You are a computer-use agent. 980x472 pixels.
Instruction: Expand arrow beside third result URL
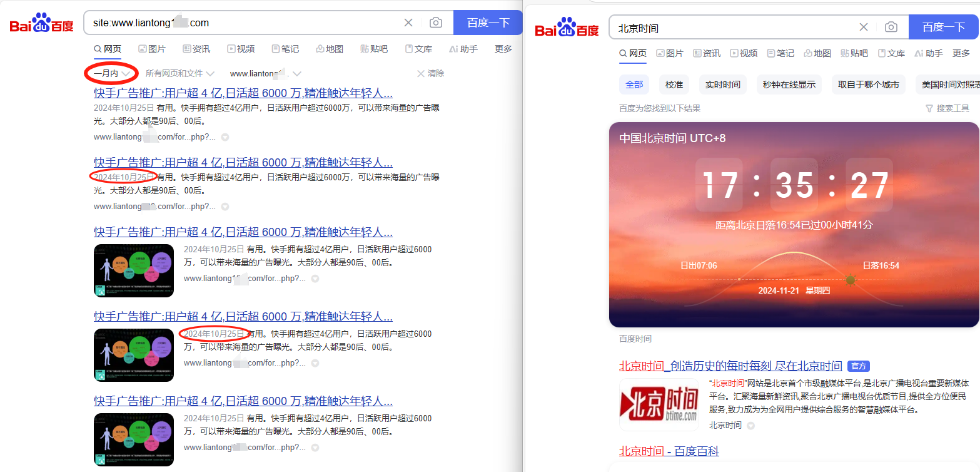pos(315,279)
